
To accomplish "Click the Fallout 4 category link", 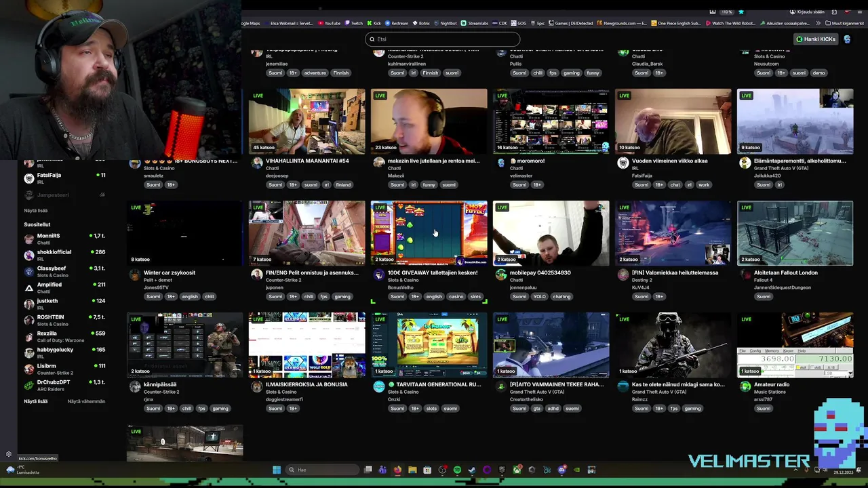I will (x=764, y=280).
